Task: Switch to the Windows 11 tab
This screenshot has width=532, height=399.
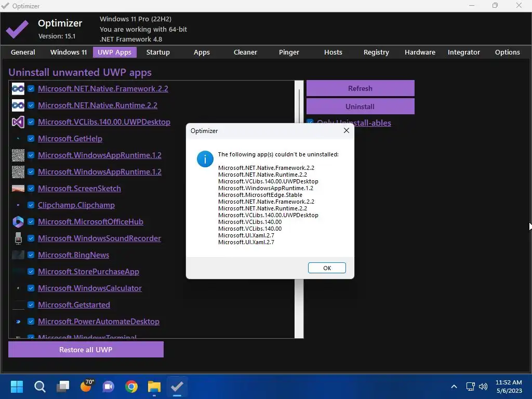Action: tap(69, 52)
